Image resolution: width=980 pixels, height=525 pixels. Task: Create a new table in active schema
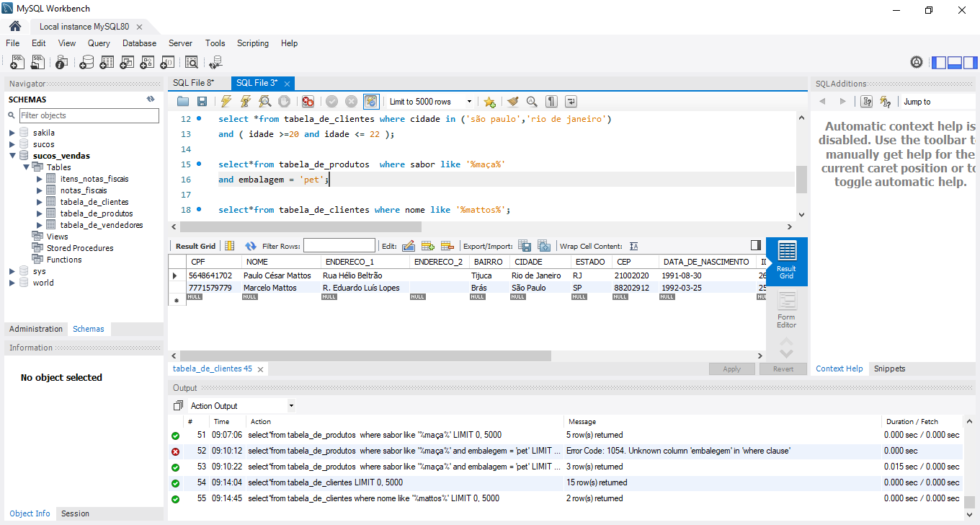tap(107, 63)
